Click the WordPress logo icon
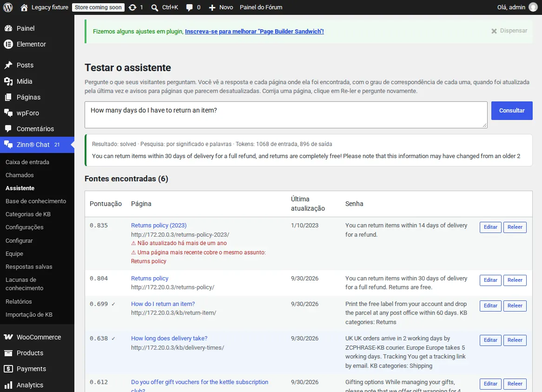The height and width of the screenshot is (392, 542). click(x=8, y=7)
